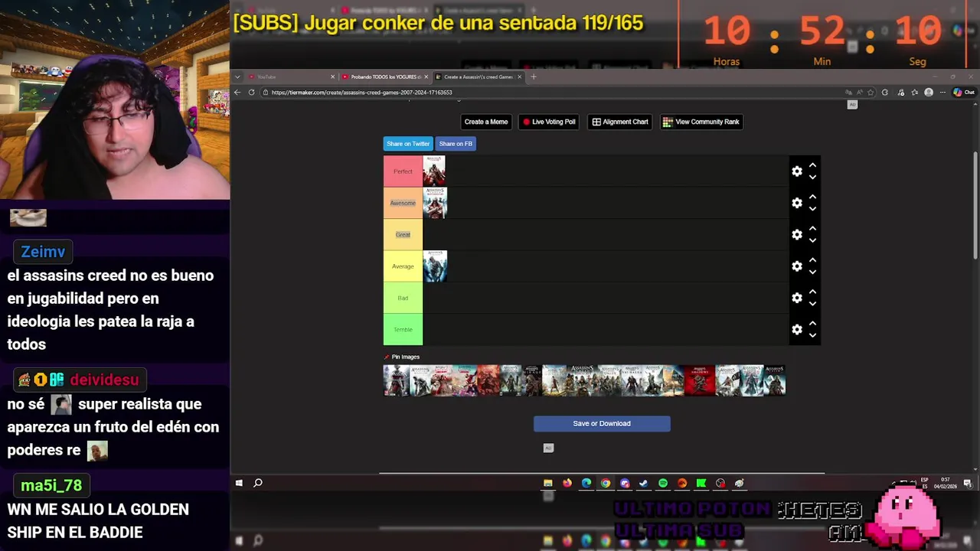
Task: Open settings gear for the Bad tier
Action: click(x=797, y=298)
